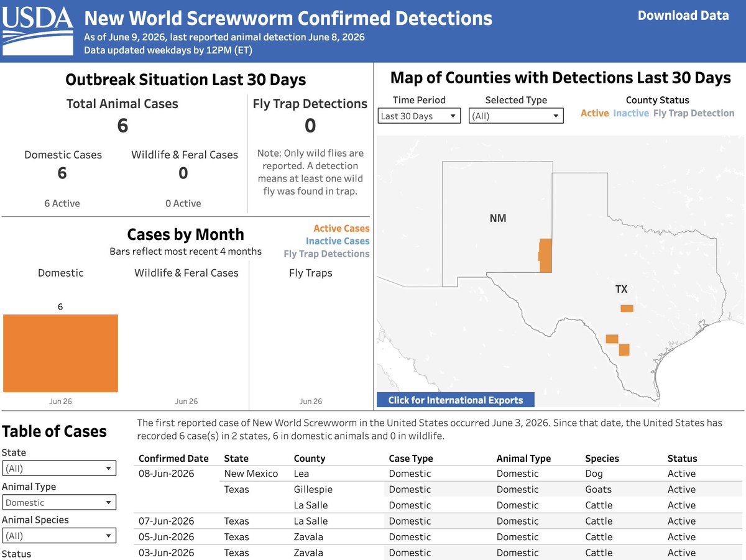The image size is (746, 560).
Task: Click the Fly Trap Detections legend label
Action: [x=326, y=254]
